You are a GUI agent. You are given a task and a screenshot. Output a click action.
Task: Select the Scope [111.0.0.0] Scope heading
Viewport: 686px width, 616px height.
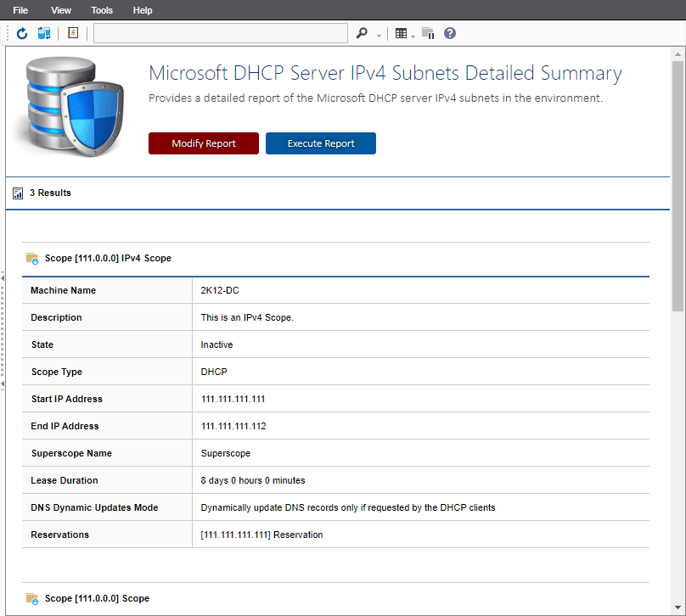pyautogui.click(x=97, y=598)
